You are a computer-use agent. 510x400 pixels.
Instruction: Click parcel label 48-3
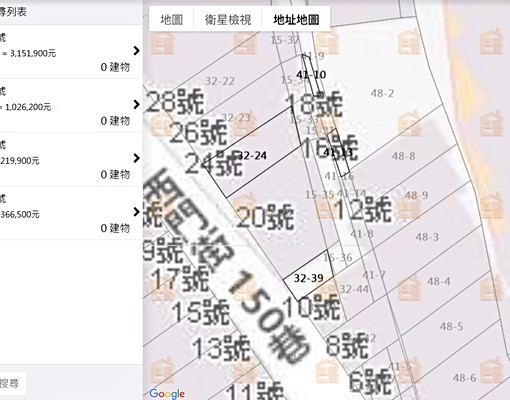pos(427,237)
